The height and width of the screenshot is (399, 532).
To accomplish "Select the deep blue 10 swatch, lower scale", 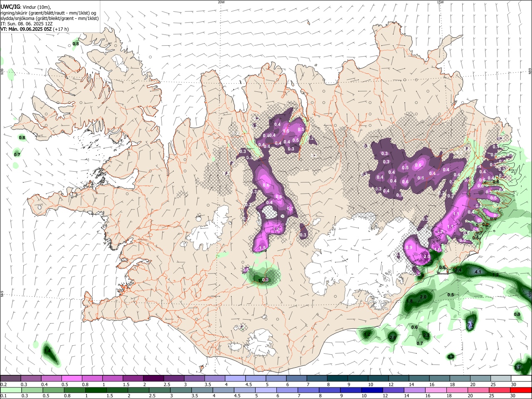I will pyautogui.click(x=371, y=390).
